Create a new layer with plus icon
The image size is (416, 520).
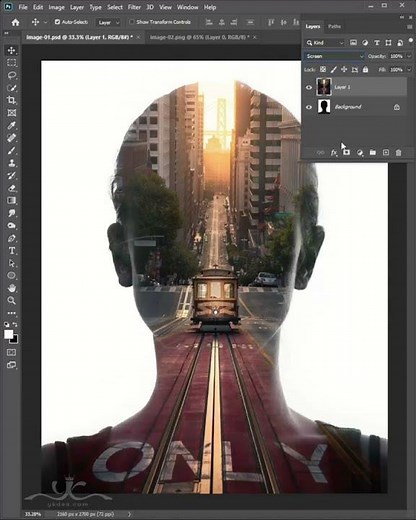(x=386, y=153)
